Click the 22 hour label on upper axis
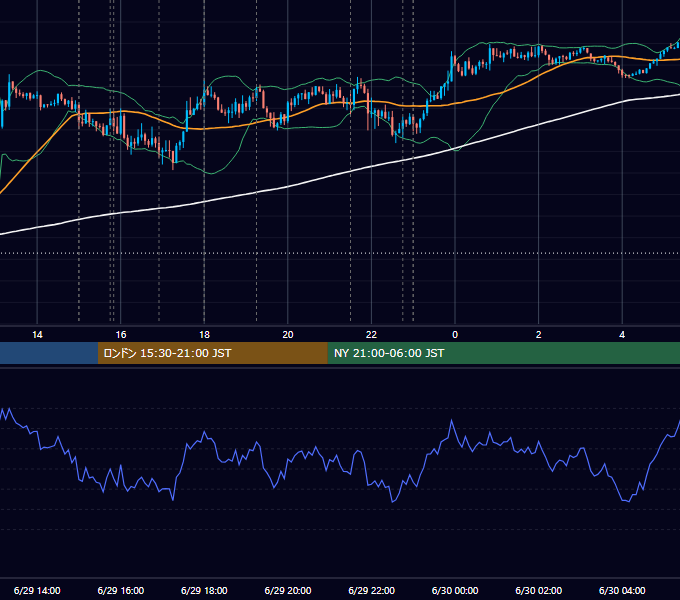The height and width of the screenshot is (600, 680). [x=371, y=335]
